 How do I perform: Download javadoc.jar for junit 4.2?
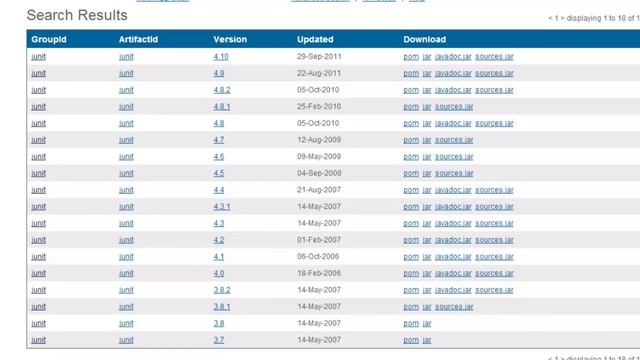pos(453,240)
